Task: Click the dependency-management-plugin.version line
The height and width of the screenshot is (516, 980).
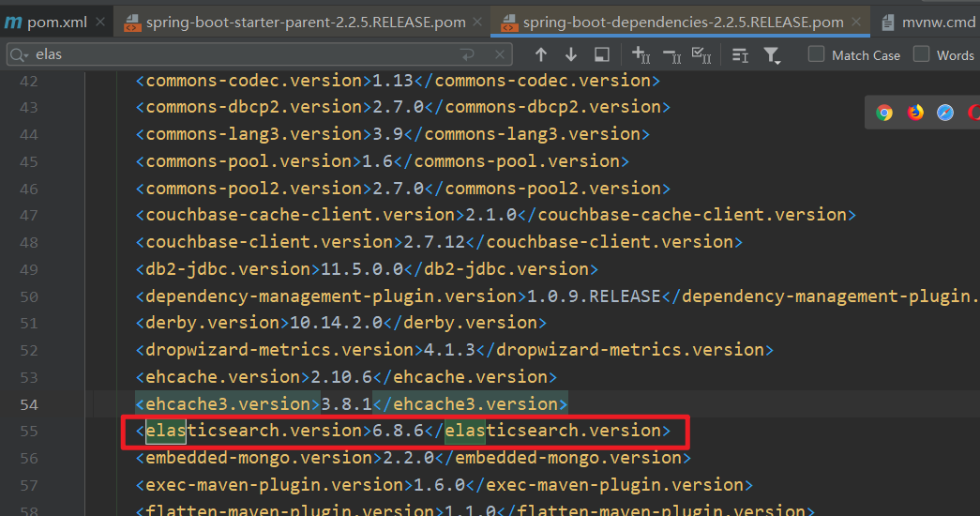Action: (557, 296)
